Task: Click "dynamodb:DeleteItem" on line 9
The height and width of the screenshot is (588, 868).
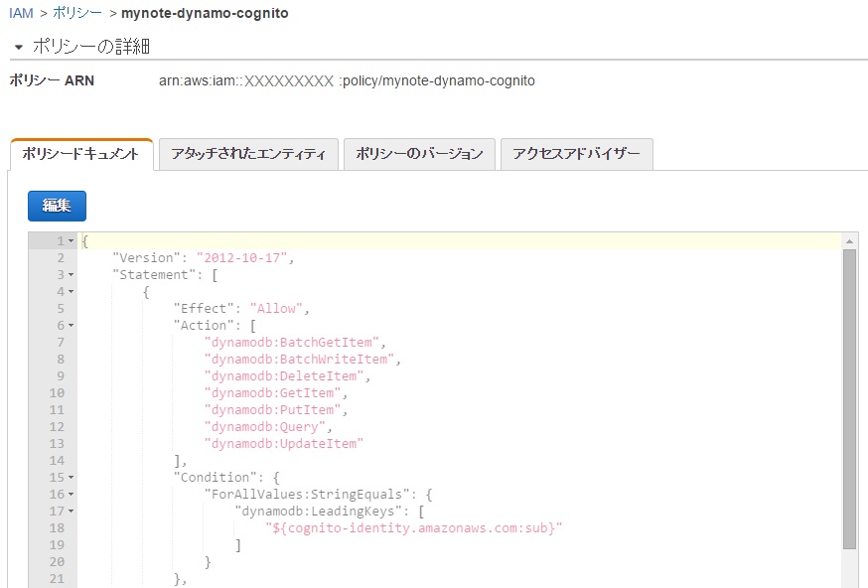Action: pyautogui.click(x=283, y=376)
